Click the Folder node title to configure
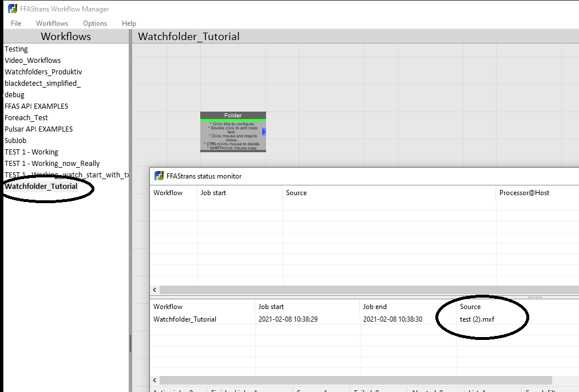 [233, 115]
